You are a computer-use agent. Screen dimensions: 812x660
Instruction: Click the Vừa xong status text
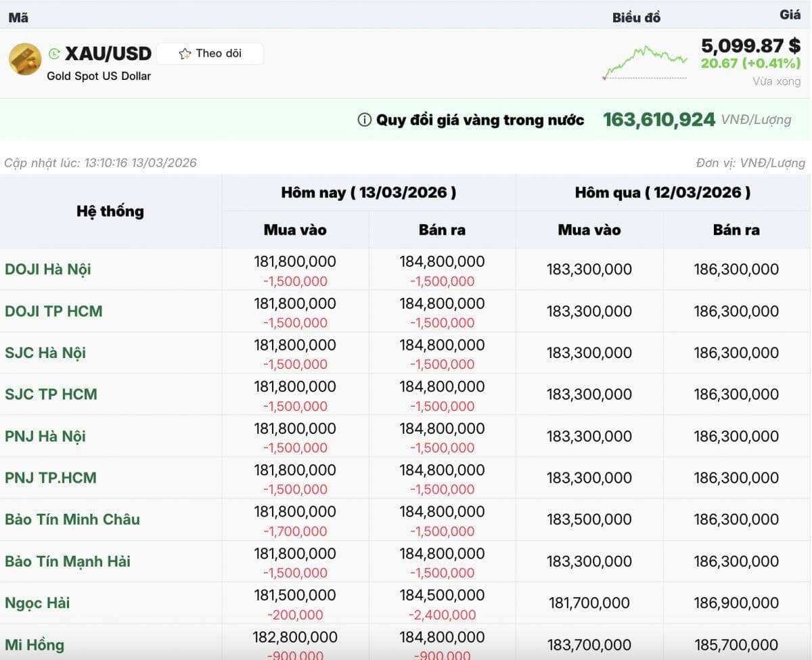pos(777,81)
